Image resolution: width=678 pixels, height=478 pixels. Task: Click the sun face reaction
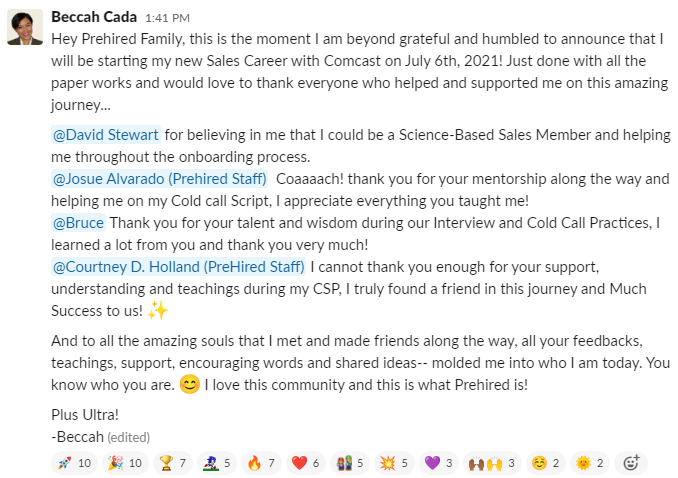[x=589, y=463]
